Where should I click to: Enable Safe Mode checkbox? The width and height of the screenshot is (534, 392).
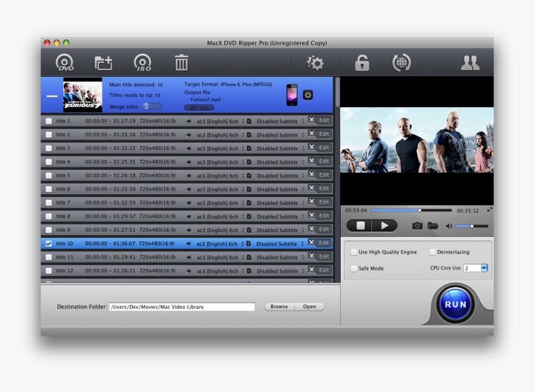[354, 269]
